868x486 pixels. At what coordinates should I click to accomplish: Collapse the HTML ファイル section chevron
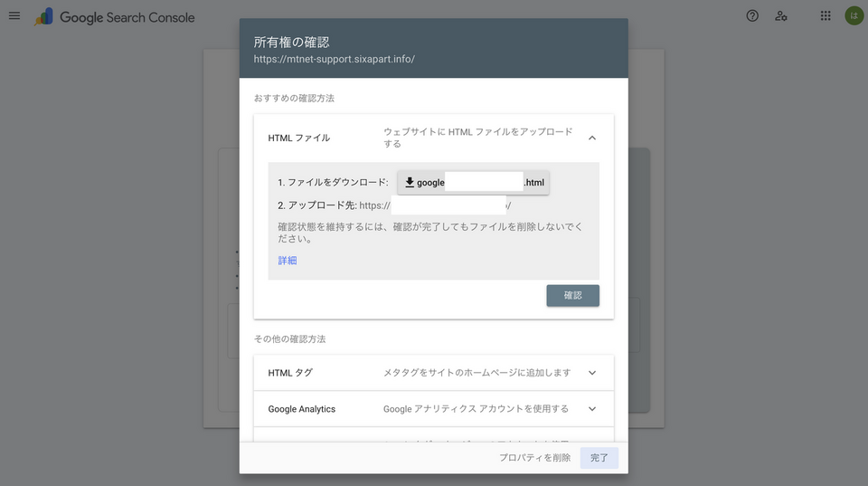coord(591,138)
